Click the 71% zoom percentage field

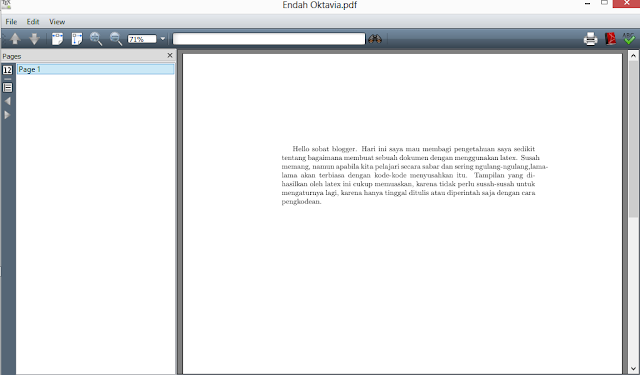[x=142, y=39]
